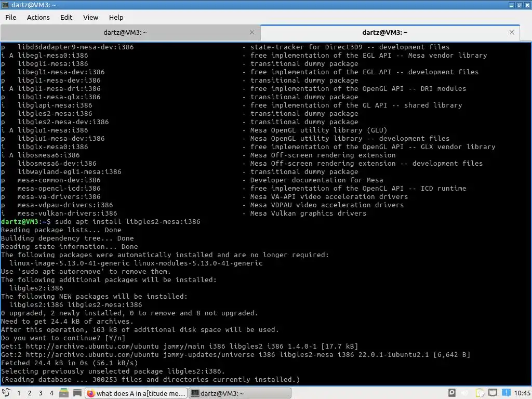Screen dimensions: 532x399
Task: Click the Get:1 archive.ubuntu.com URL
Action: click(x=92, y=347)
